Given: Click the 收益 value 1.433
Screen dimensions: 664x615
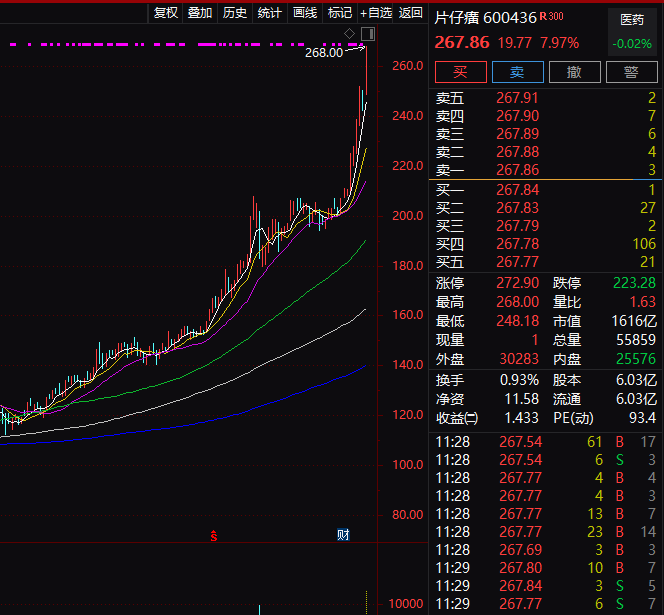Looking at the screenshot, I should tap(522, 418).
